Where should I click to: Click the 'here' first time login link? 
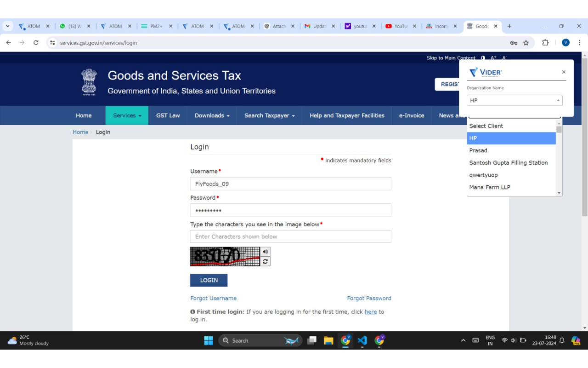coord(370,311)
